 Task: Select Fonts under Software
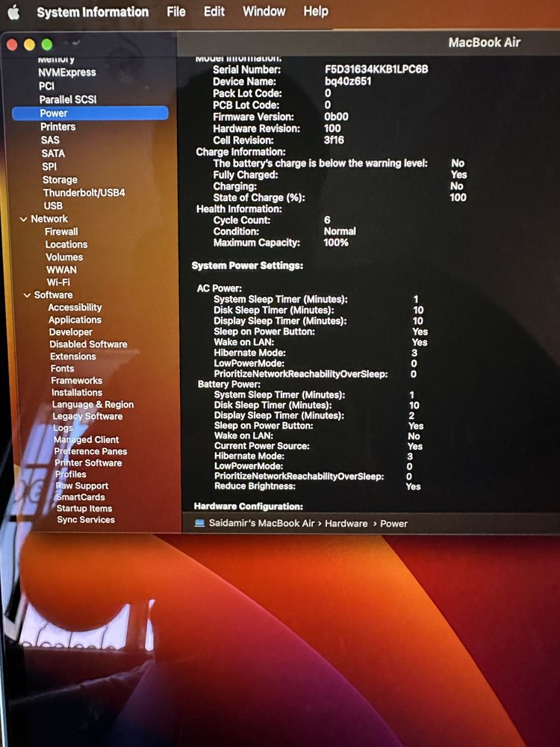point(63,369)
